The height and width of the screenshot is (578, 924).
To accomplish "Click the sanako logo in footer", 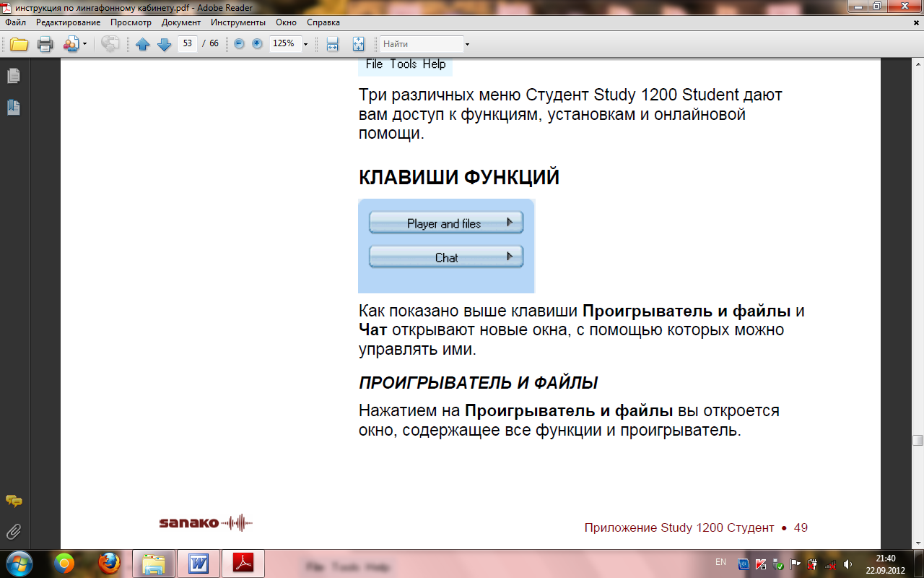I will pos(206,522).
